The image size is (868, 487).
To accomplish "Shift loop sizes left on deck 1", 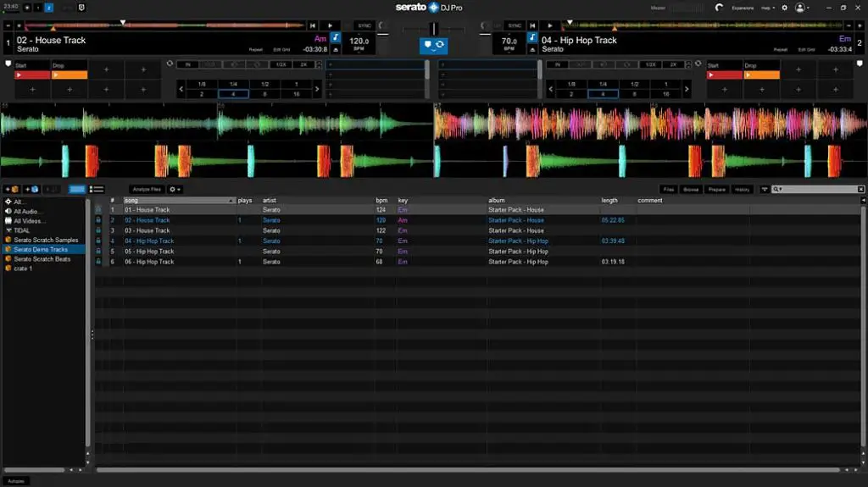I will pyautogui.click(x=181, y=89).
